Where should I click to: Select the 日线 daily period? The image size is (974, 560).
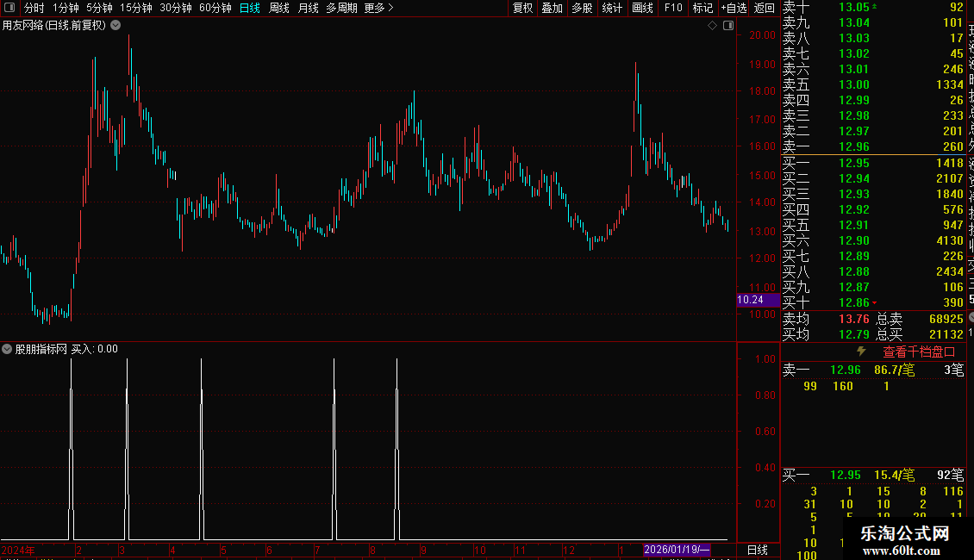(x=250, y=8)
